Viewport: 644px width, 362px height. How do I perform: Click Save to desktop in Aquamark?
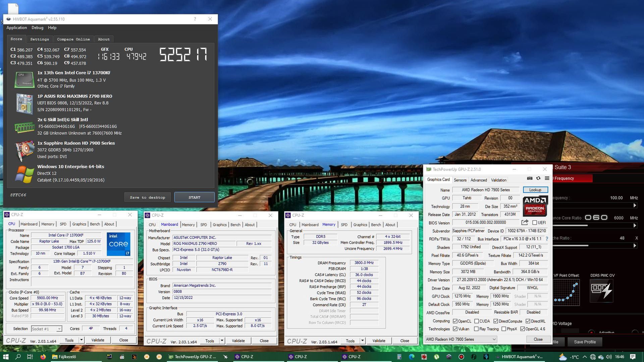pos(148,197)
